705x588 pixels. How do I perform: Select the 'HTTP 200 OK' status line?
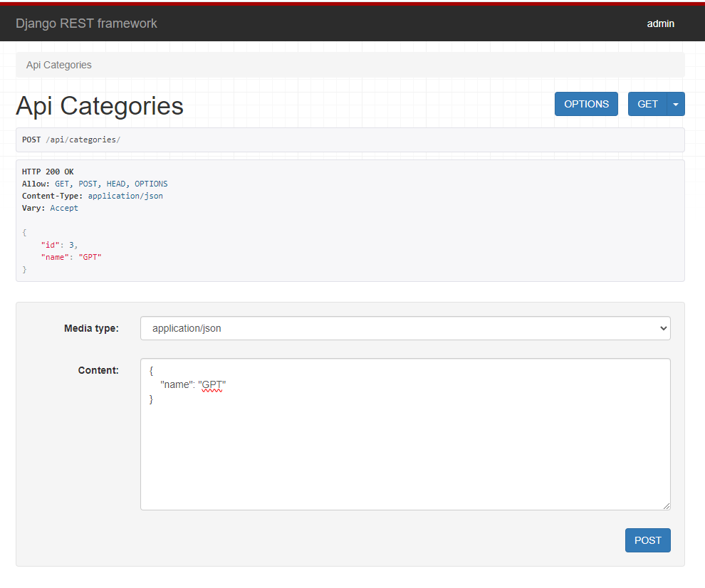[48, 172]
